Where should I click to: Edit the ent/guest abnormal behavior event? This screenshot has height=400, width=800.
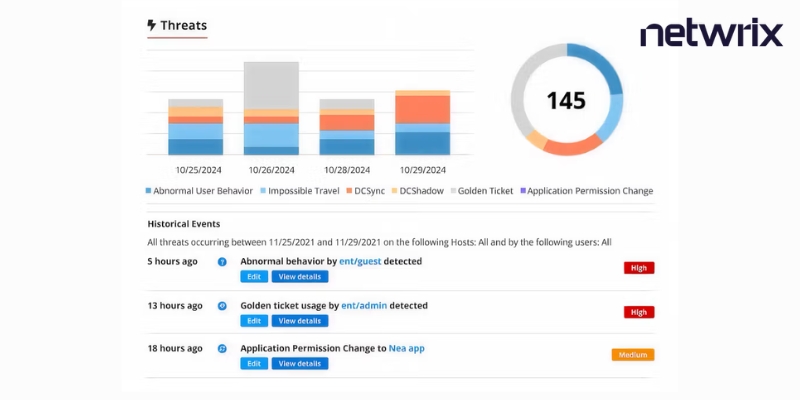(x=254, y=277)
